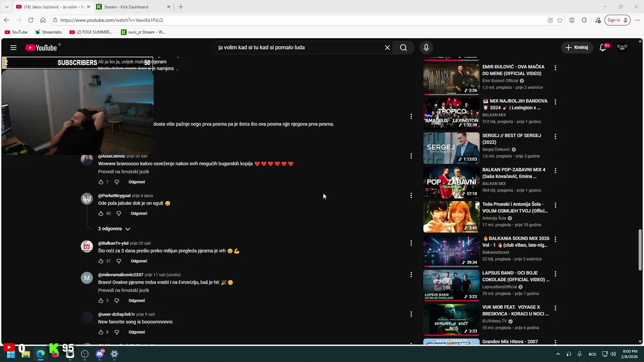The image size is (644, 362).
Task: Translate @AisaCatovic comment to Croatian
Action: pos(124,172)
